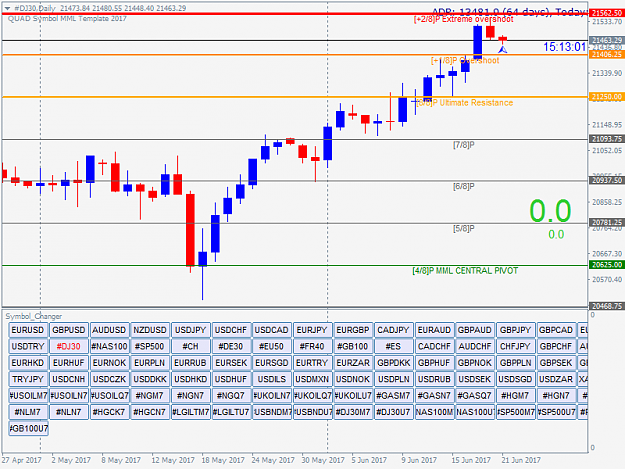Screen dimensions: 625x469
Task: Open GBPDKK pair chart
Action: click(x=394, y=363)
